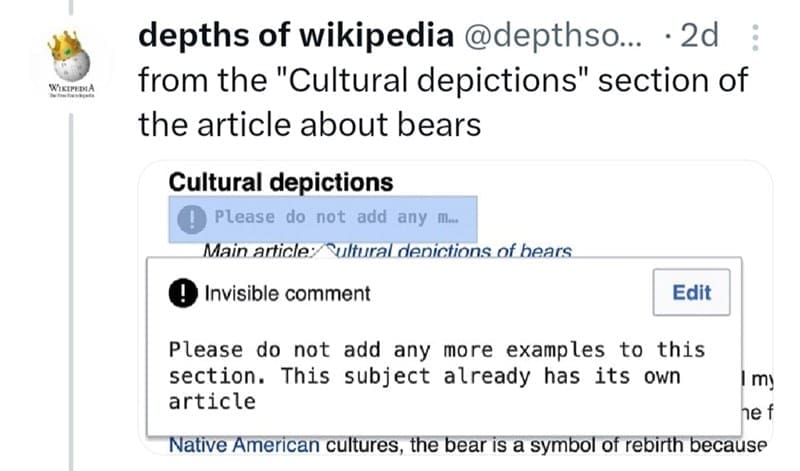800x471 pixels.
Task: Click the Cultural depictions section heading
Action: point(281,183)
